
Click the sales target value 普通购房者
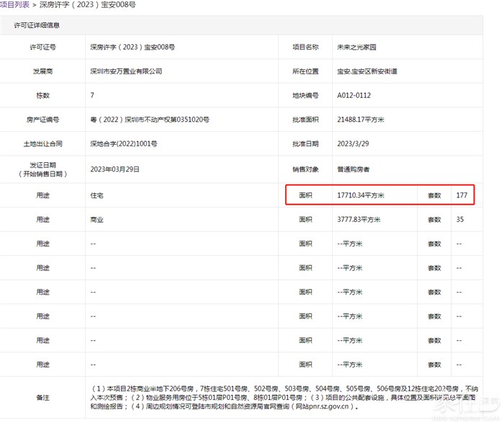(x=354, y=169)
